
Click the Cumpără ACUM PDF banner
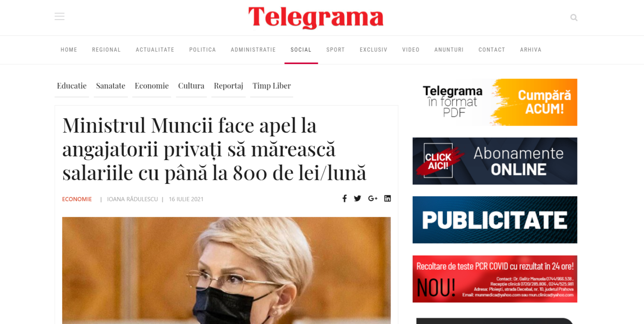(495, 102)
